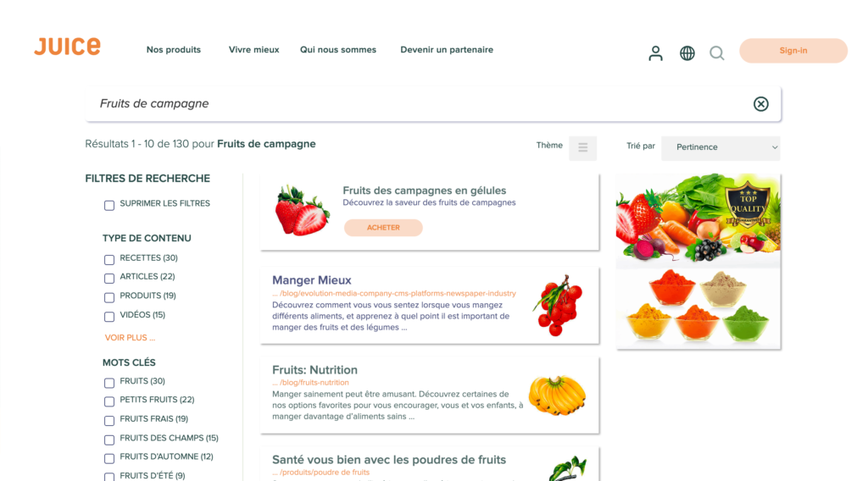Click the ACHETER button
868x481 pixels.
click(x=383, y=228)
